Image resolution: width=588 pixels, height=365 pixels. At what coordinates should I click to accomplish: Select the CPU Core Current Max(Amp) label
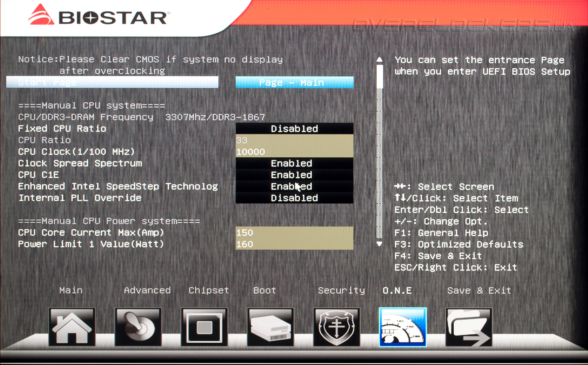[x=91, y=233]
